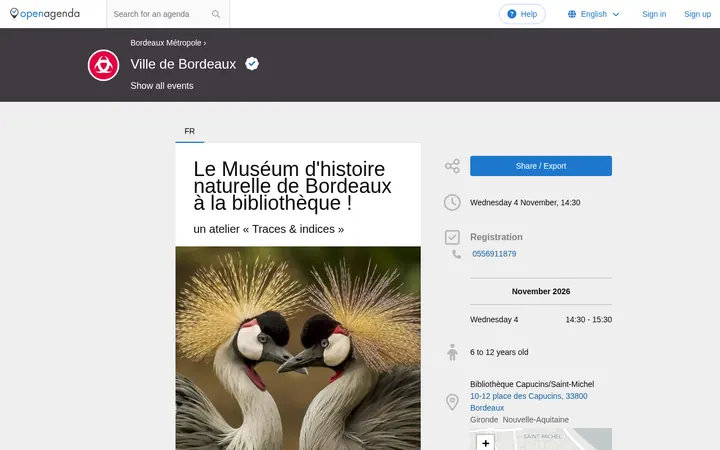The width and height of the screenshot is (720, 450).
Task: Open the Sign in link
Action: pyautogui.click(x=654, y=14)
